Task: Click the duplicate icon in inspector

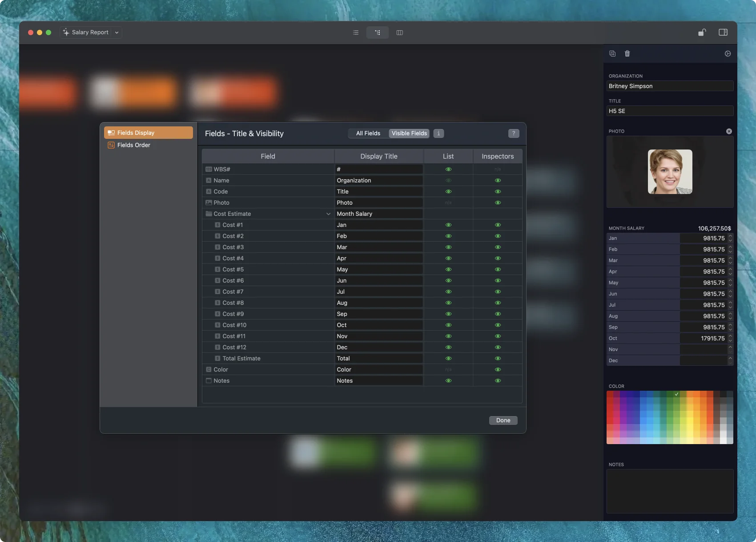Action: [612, 53]
